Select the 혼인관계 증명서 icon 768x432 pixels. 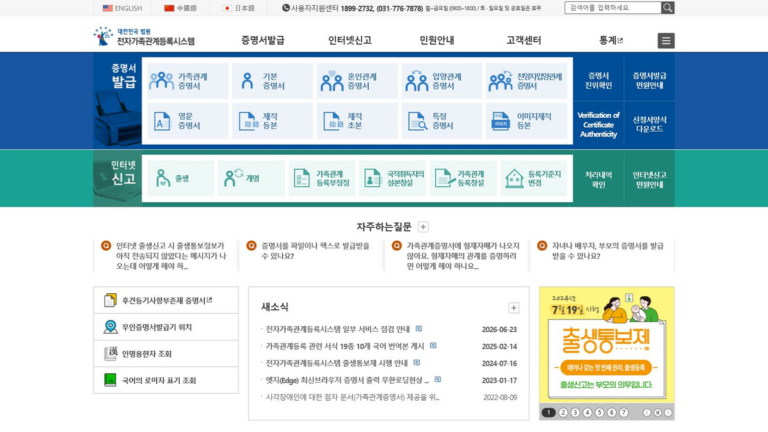(x=332, y=81)
